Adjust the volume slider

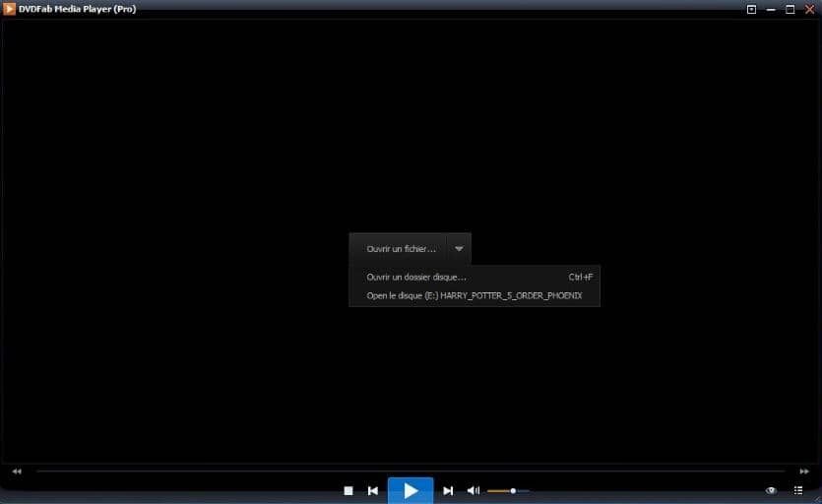coord(508,491)
